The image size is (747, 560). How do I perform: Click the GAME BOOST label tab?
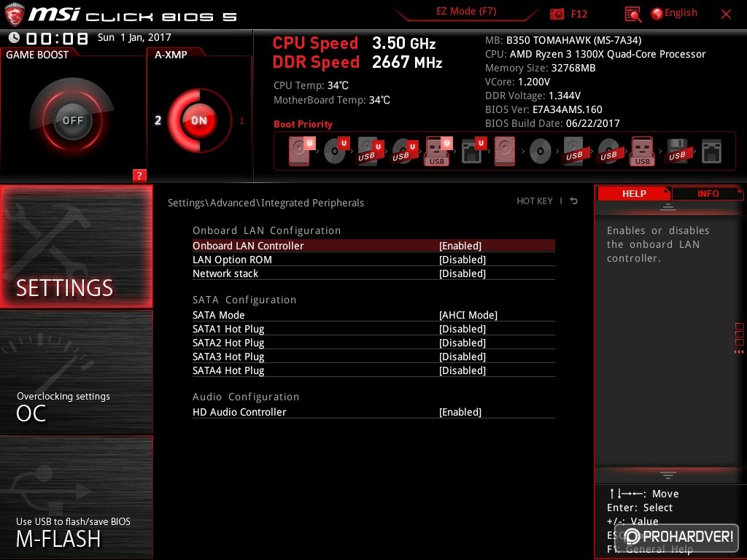[37, 55]
